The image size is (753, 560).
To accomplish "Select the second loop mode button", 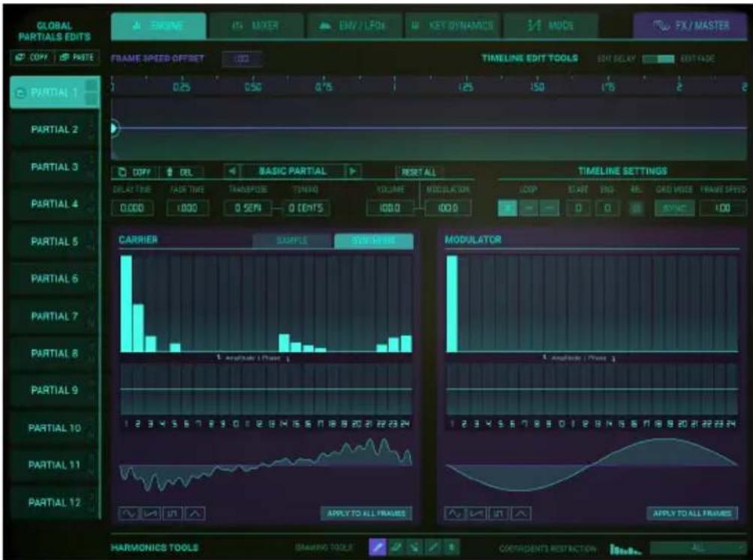I will point(529,208).
